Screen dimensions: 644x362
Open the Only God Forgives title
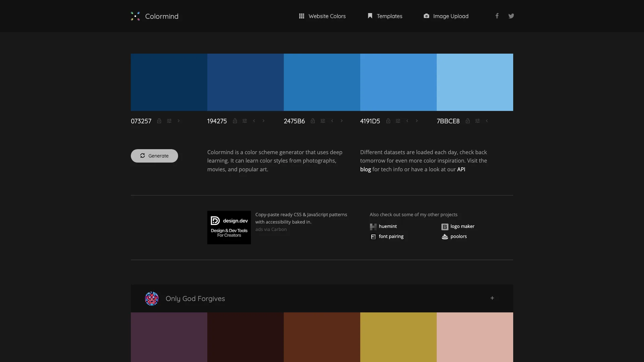point(195,299)
